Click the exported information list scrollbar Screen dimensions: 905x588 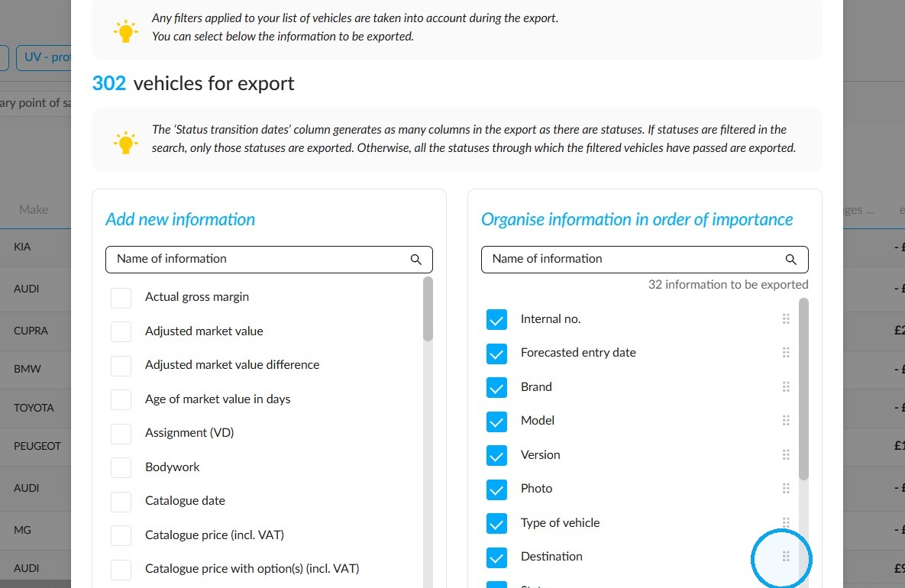[x=803, y=389]
